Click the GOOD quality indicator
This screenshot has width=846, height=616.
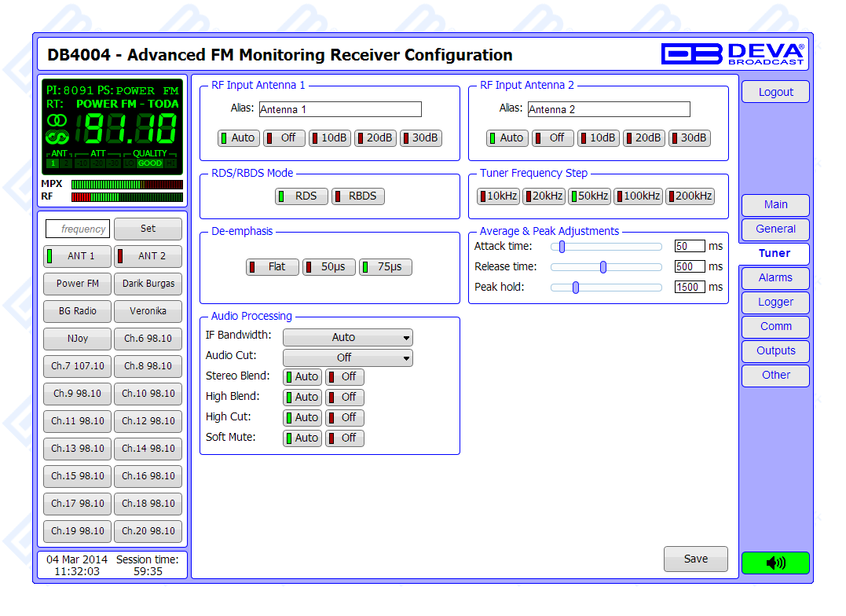tap(149, 163)
